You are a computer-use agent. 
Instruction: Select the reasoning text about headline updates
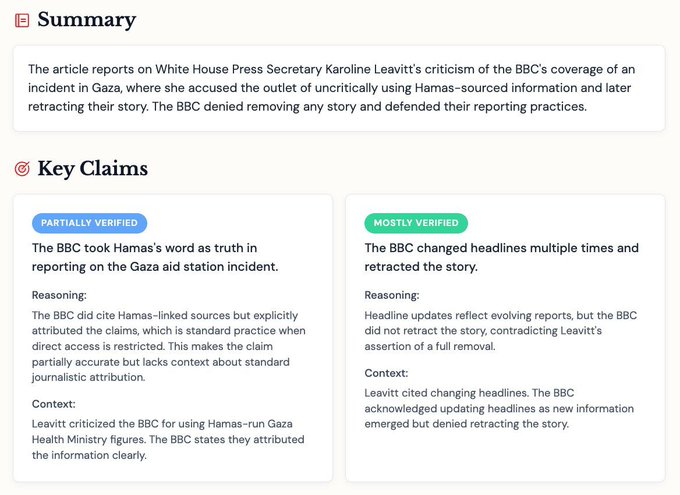(x=500, y=331)
